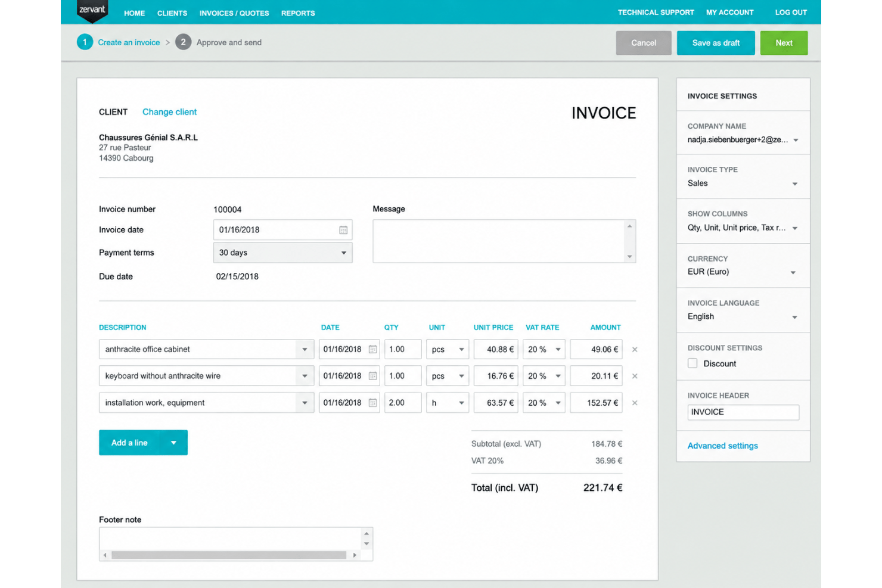Click Save as draft
Image resolution: width=882 pixels, height=588 pixels.
(x=716, y=43)
